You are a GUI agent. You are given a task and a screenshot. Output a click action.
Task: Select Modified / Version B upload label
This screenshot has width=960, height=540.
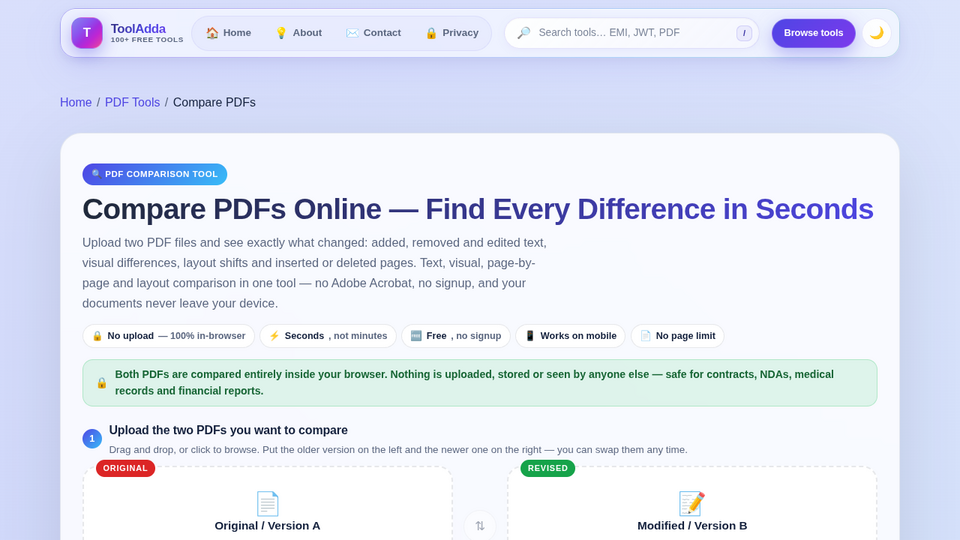click(692, 526)
